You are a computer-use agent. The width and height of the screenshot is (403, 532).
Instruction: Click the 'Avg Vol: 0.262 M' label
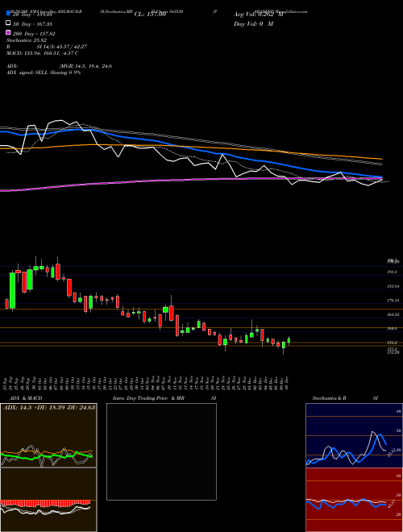coord(258,15)
